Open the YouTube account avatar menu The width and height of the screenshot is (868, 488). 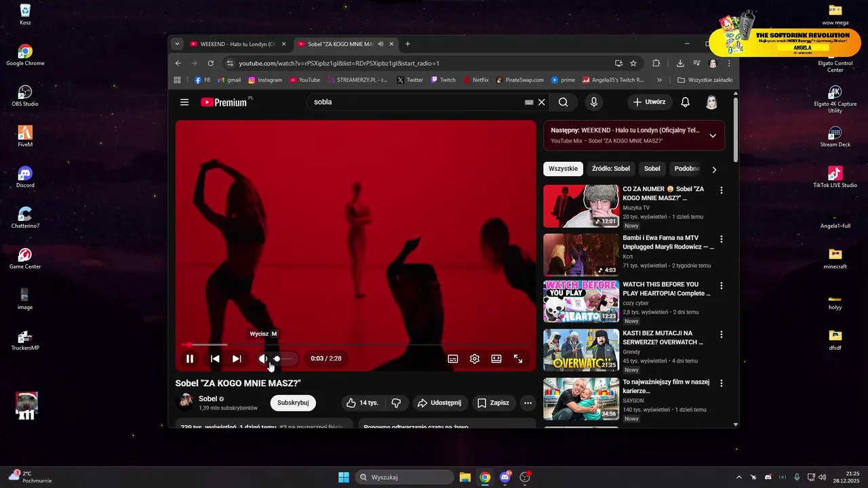[x=711, y=102]
